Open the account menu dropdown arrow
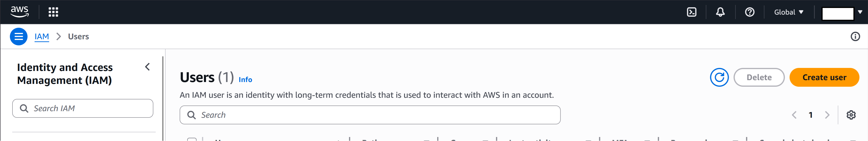Image resolution: width=868 pixels, height=141 pixels. [x=860, y=12]
